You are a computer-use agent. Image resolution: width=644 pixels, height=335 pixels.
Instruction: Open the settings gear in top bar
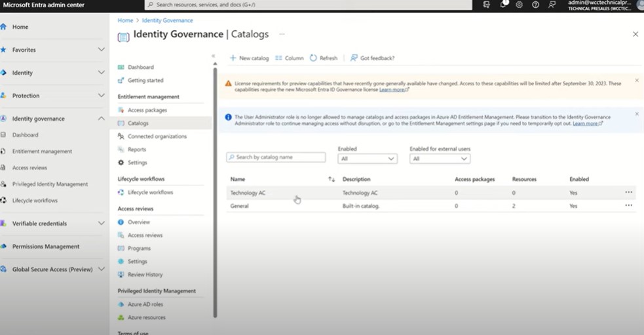[519, 5]
